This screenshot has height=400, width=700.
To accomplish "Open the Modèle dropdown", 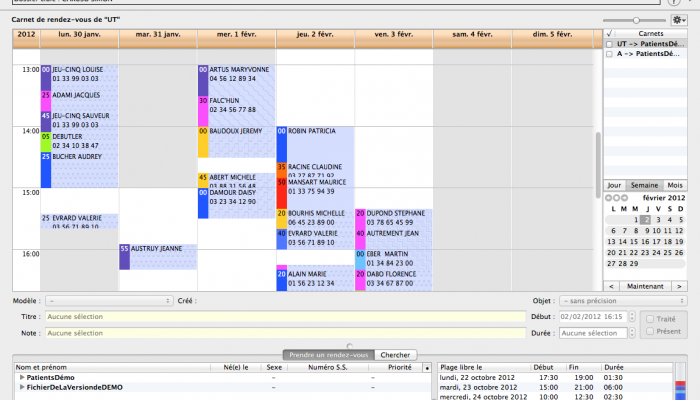I will tap(109, 301).
